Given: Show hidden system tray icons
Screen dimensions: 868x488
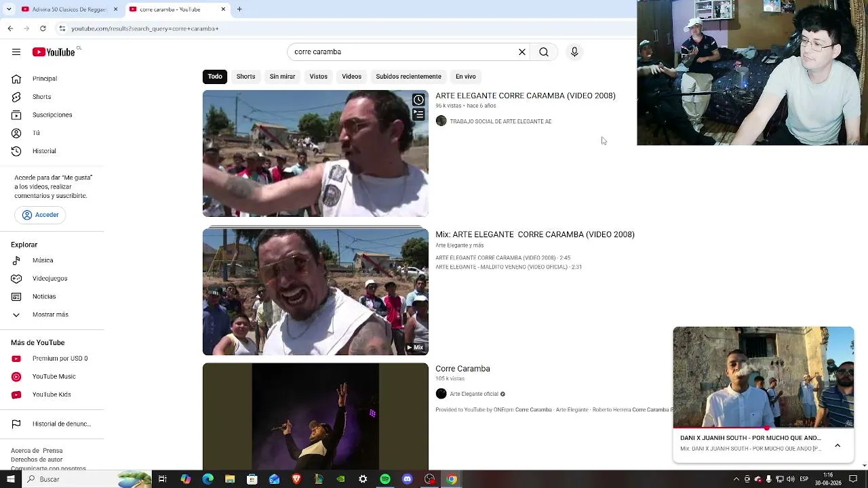Looking at the screenshot, I should click(736, 479).
